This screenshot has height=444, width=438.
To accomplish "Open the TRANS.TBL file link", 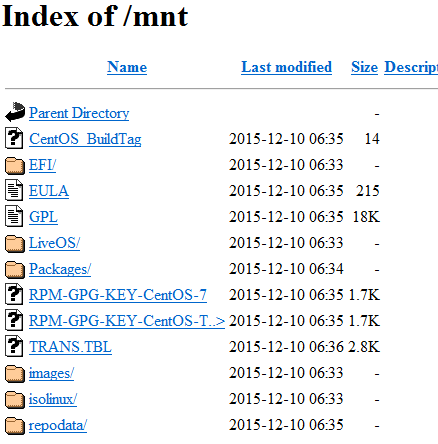I will point(70,347).
